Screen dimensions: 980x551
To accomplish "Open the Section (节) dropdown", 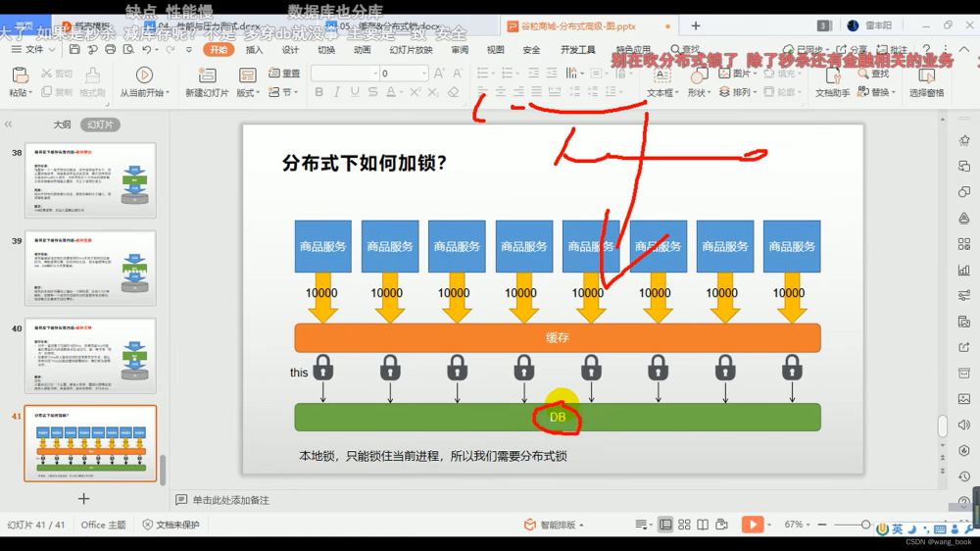I will click(x=283, y=92).
